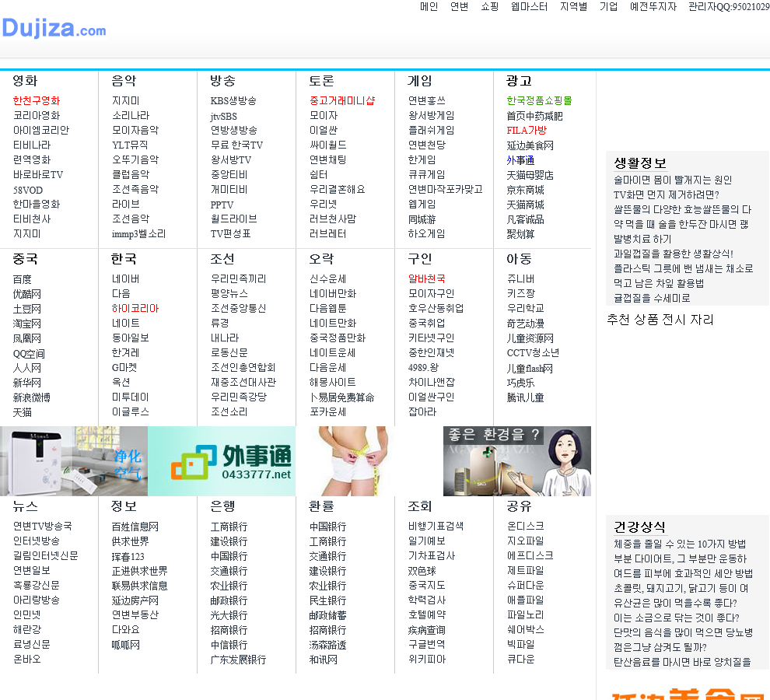
Task: Open the 쉐어박스 link
Action: (526, 629)
